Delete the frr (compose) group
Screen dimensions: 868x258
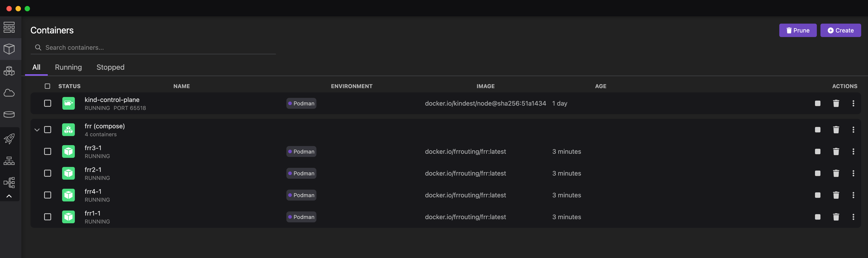836,130
